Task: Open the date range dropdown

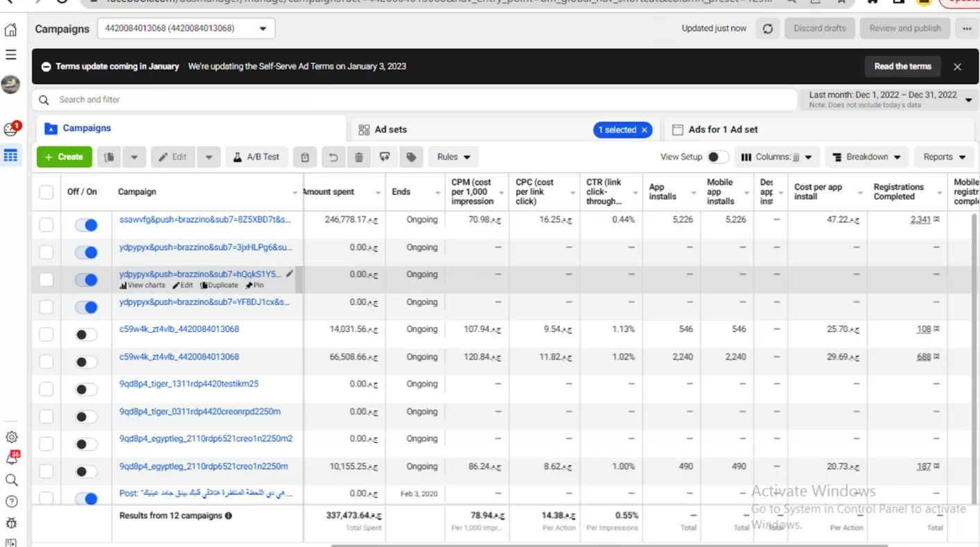Action: click(889, 99)
